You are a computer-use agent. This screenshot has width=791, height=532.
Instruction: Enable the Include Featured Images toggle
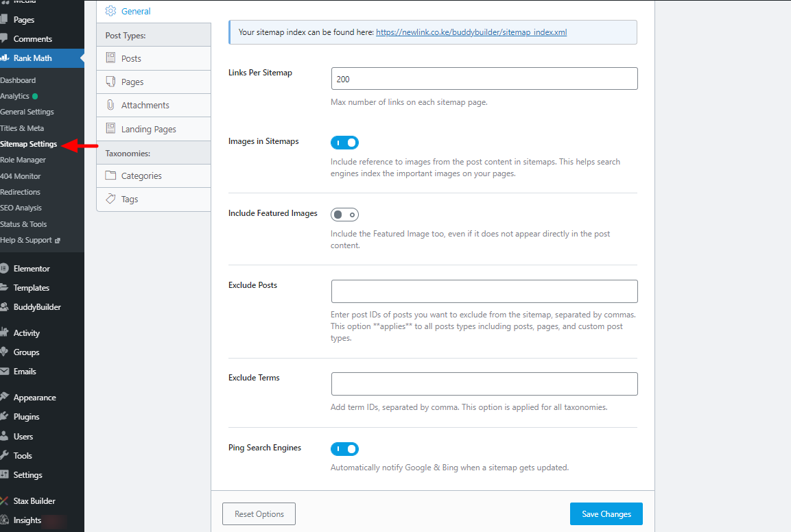344,215
